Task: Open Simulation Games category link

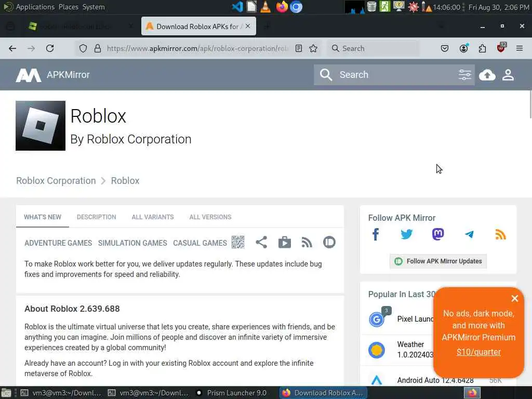Action: (132, 243)
